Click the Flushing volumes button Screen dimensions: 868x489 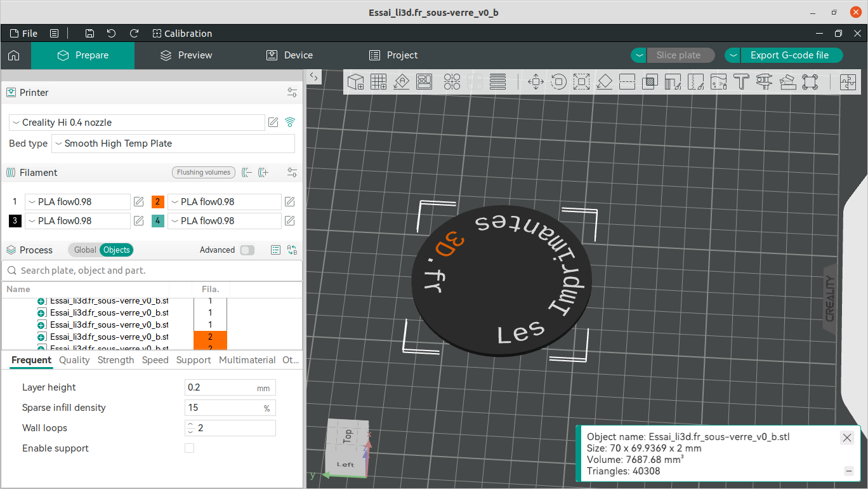204,173
